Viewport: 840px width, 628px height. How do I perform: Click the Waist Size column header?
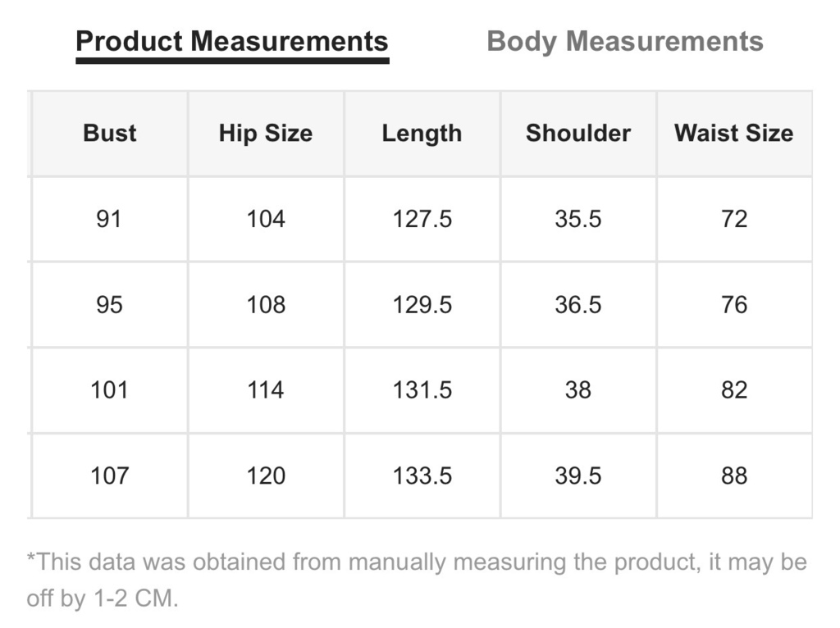click(x=734, y=134)
